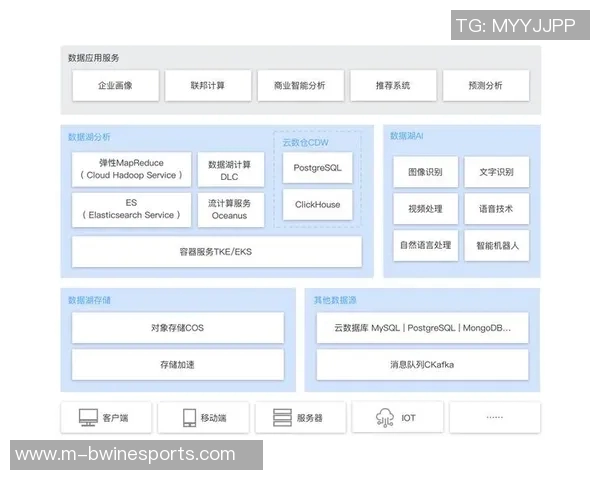Screen dimensions: 600x480
Task: Click the 数据湖存储 heading
Action: click(x=89, y=300)
